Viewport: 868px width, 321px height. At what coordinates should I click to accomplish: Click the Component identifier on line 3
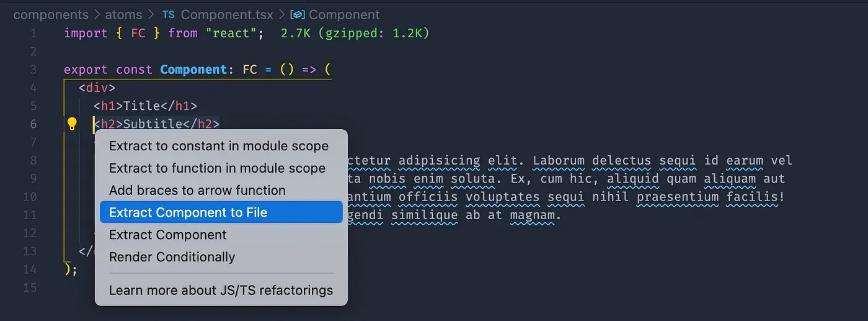coord(193,70)
